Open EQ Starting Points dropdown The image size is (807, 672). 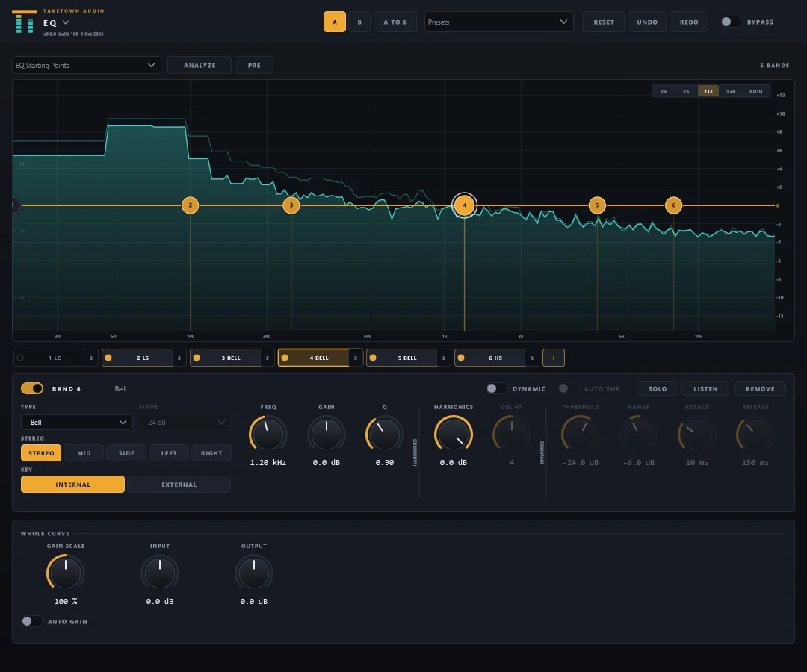tap(87, 65)
